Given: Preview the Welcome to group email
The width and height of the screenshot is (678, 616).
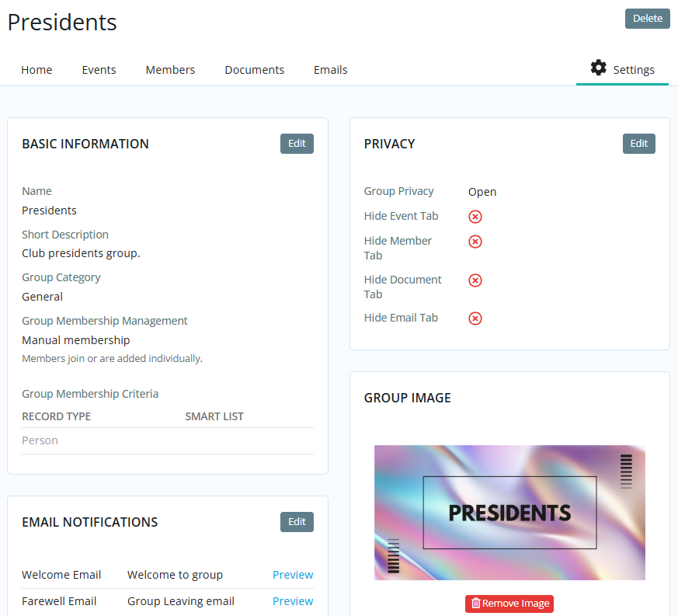Looking at the screenshot, I should coord(293,575).
